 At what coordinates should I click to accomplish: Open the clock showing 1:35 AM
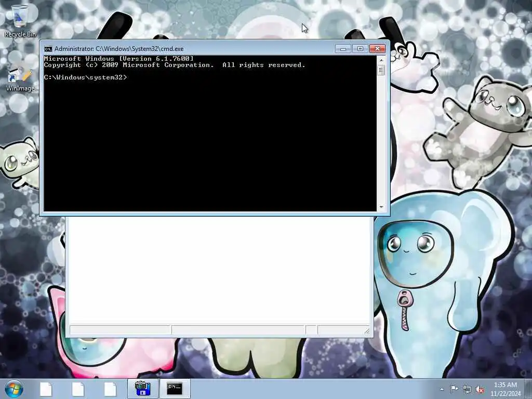tap(505, 389)
